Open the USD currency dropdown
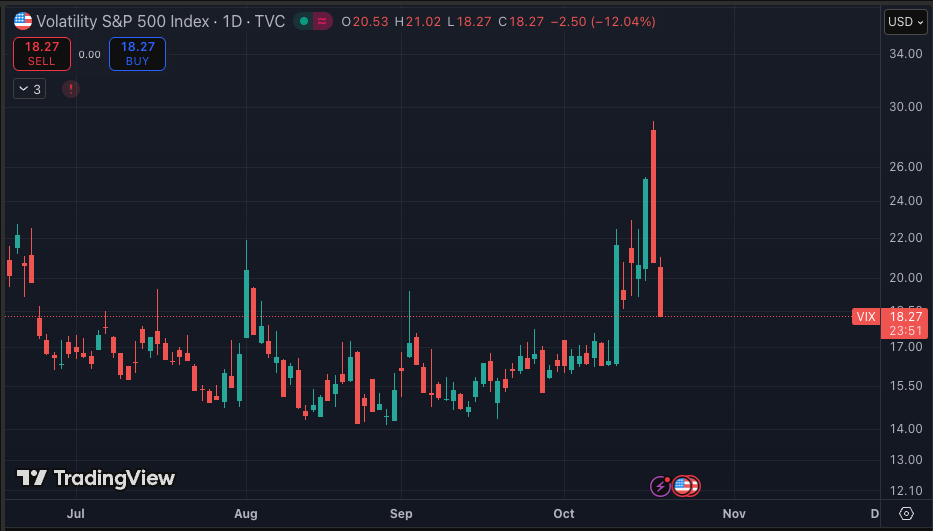Screen dimensions: 933x531 (x=906, y=22)
